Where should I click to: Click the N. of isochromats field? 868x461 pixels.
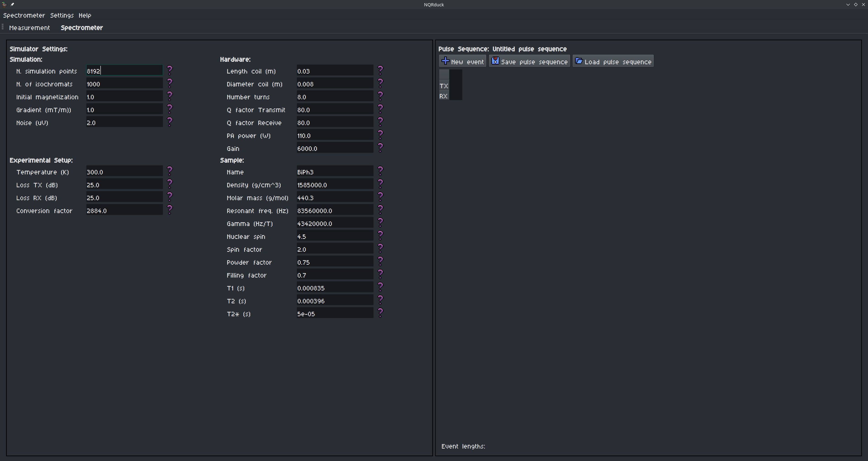(x=124, y=84)
